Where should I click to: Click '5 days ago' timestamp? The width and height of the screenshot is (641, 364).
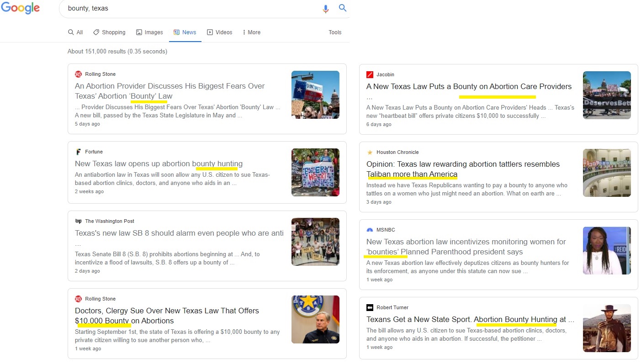pyautogui.click(x=87, y=124)
